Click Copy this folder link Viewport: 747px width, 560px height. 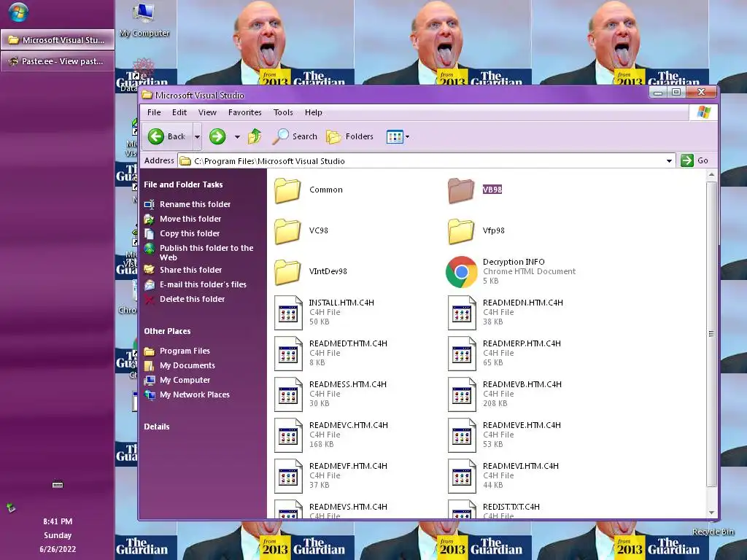pos(190,234)
